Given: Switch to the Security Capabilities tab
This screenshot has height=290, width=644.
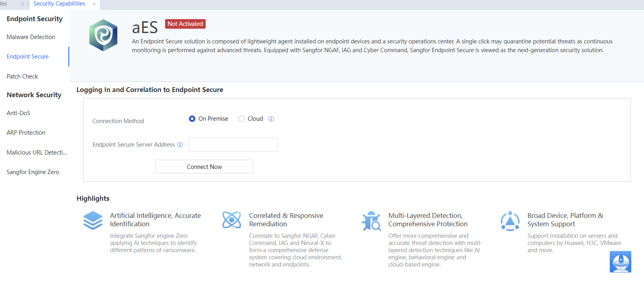Looking at the screenshot, I should point(59,4).
